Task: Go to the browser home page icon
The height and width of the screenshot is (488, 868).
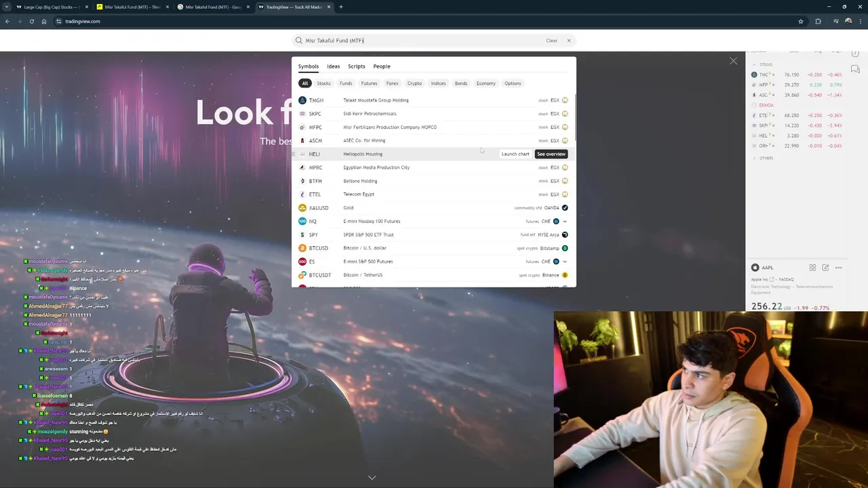Action: click(x=44, y=21)
